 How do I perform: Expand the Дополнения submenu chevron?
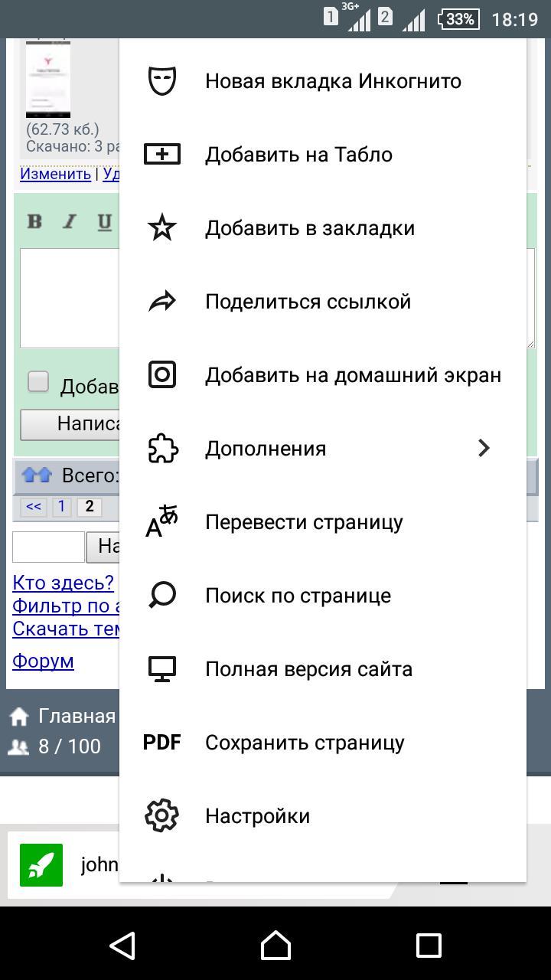tap(484, 449)
